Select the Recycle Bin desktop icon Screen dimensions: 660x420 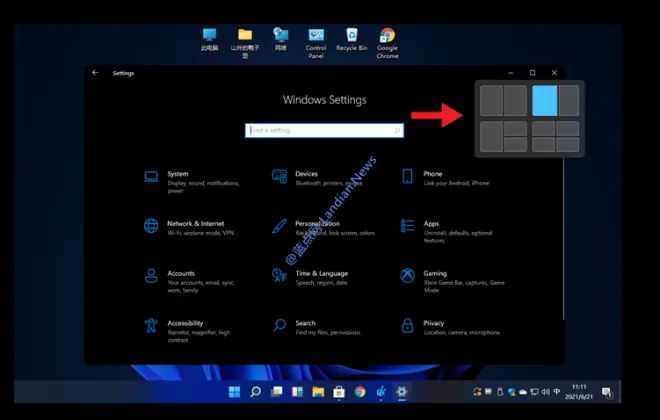351,40
